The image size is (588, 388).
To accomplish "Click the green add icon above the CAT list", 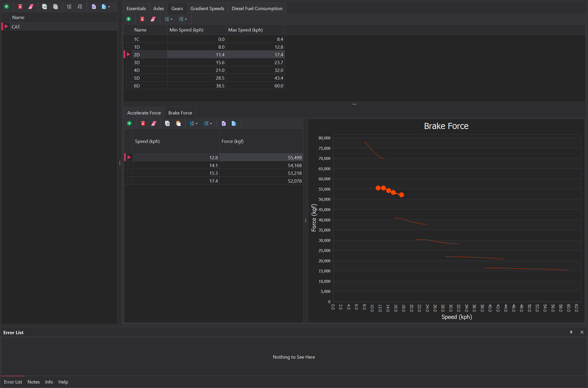I will (x=7, y=7).
